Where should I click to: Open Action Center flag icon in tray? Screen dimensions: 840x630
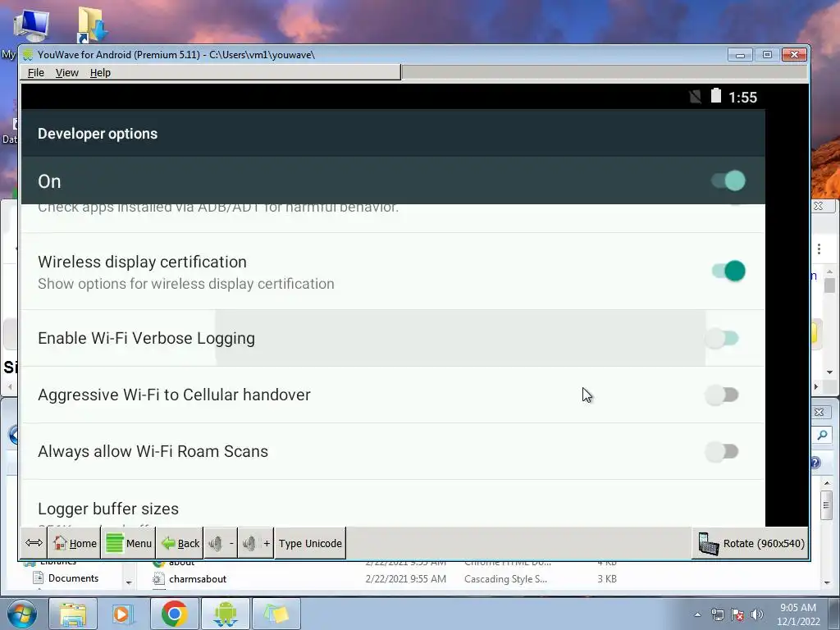(737, 614)
